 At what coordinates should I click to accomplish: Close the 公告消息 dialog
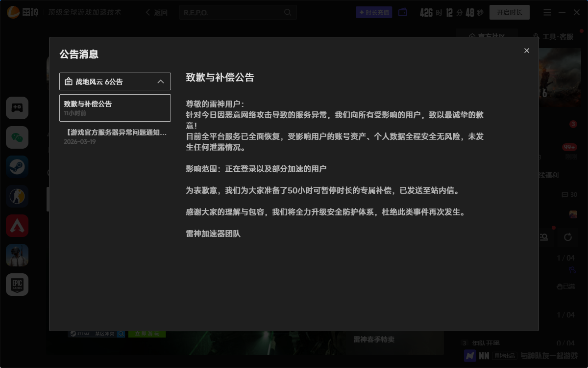click(526, 51)
